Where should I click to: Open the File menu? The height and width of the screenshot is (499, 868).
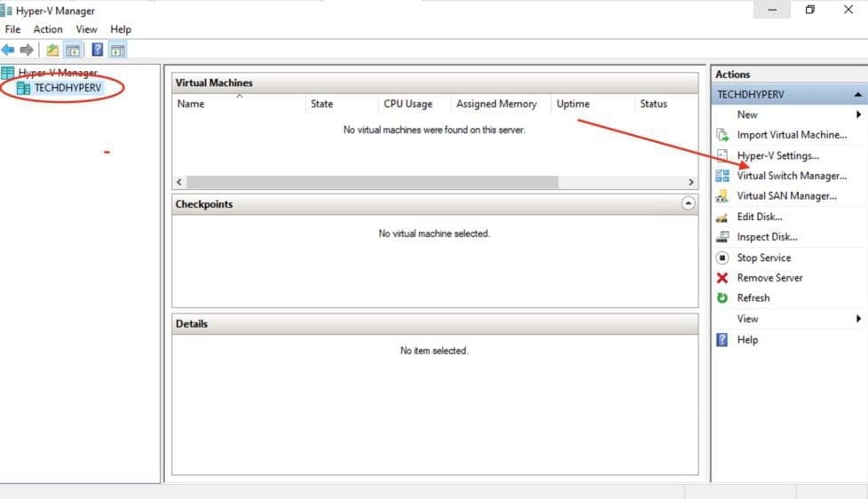click(12, 29)
